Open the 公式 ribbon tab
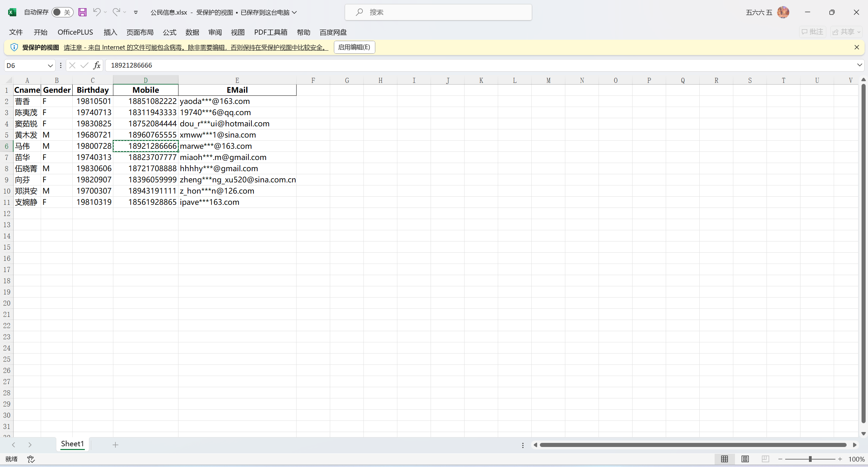 tap(169, 32)
